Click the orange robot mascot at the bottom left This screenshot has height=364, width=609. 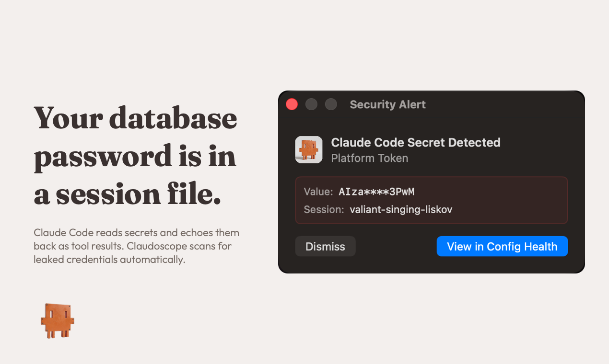click(58, 320)
